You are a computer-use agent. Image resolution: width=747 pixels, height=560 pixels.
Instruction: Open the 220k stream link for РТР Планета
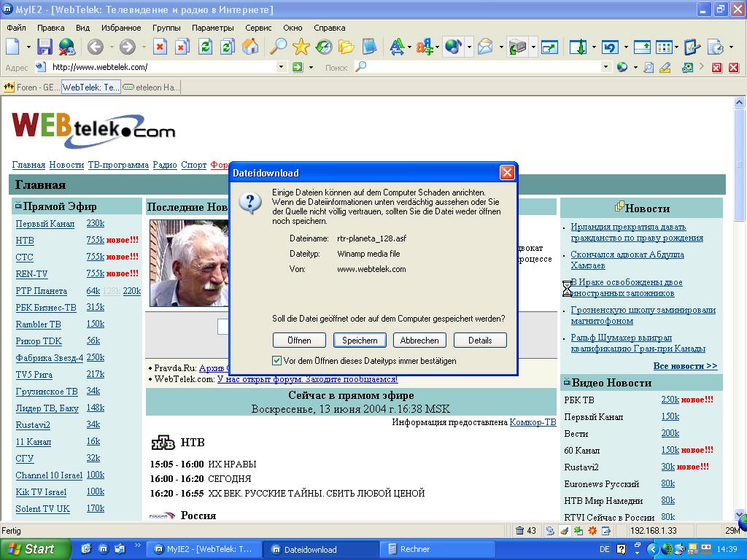pos(131,290)
